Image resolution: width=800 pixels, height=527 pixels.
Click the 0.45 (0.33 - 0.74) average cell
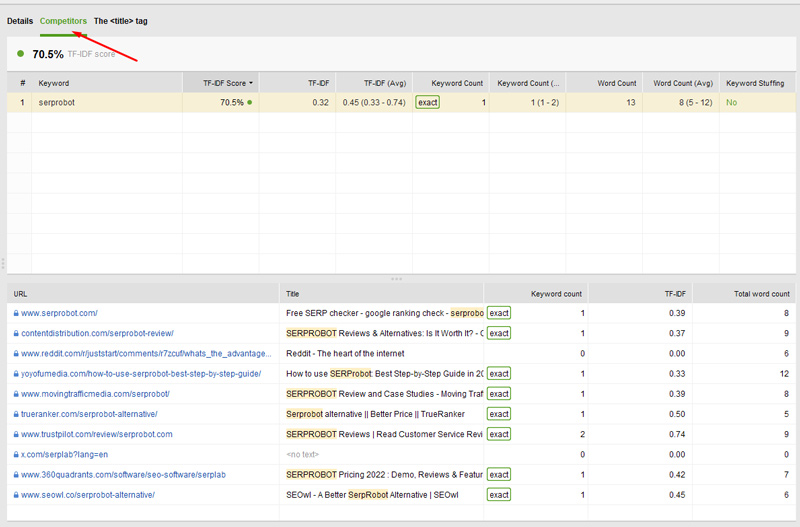tap(374, 103)
